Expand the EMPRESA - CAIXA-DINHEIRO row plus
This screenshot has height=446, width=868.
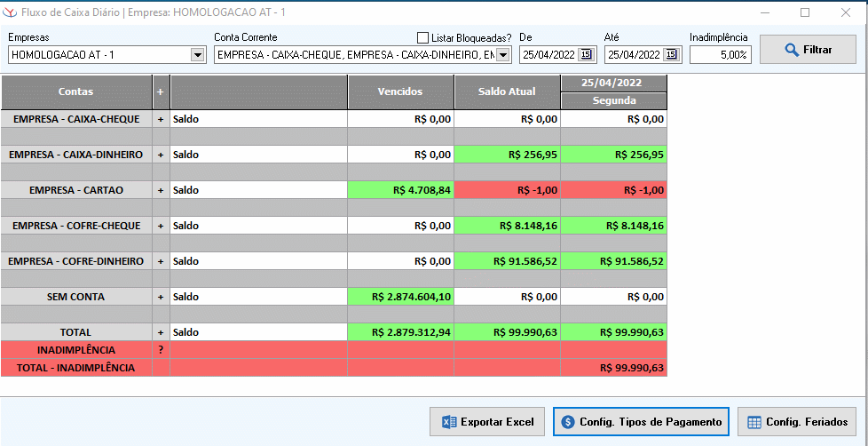click(162, 155)
